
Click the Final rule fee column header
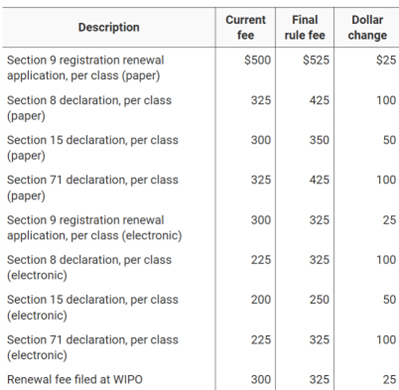(305, 27)
